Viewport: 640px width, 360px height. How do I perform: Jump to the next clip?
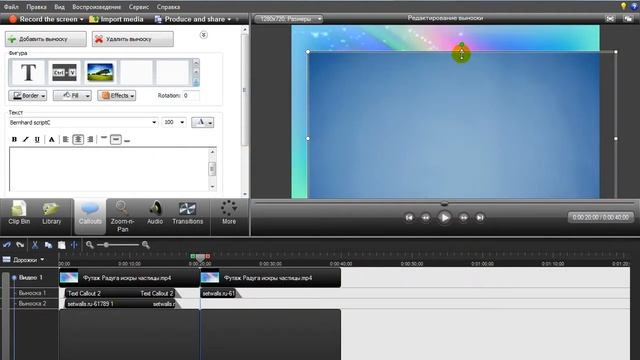480,218
